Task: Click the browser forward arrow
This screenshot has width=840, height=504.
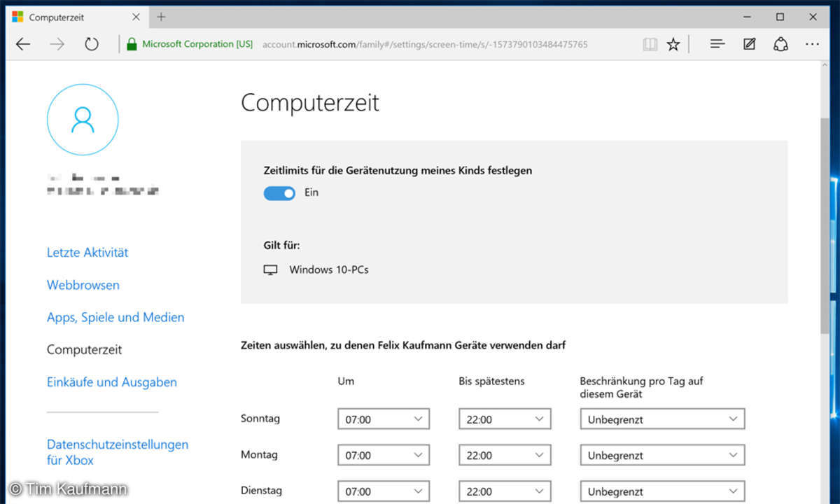Action: click(x=57, y=44)
